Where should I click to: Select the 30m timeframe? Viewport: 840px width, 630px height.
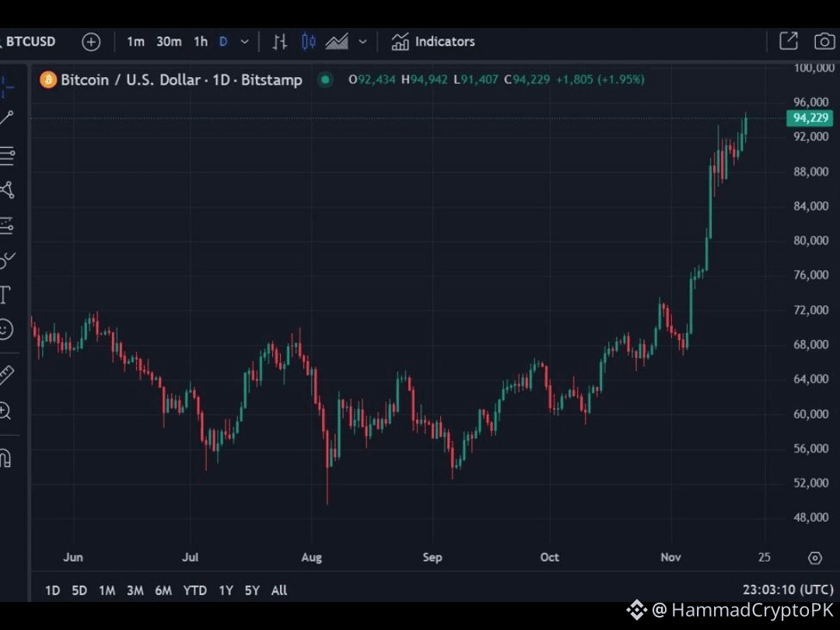pos(169,42)
